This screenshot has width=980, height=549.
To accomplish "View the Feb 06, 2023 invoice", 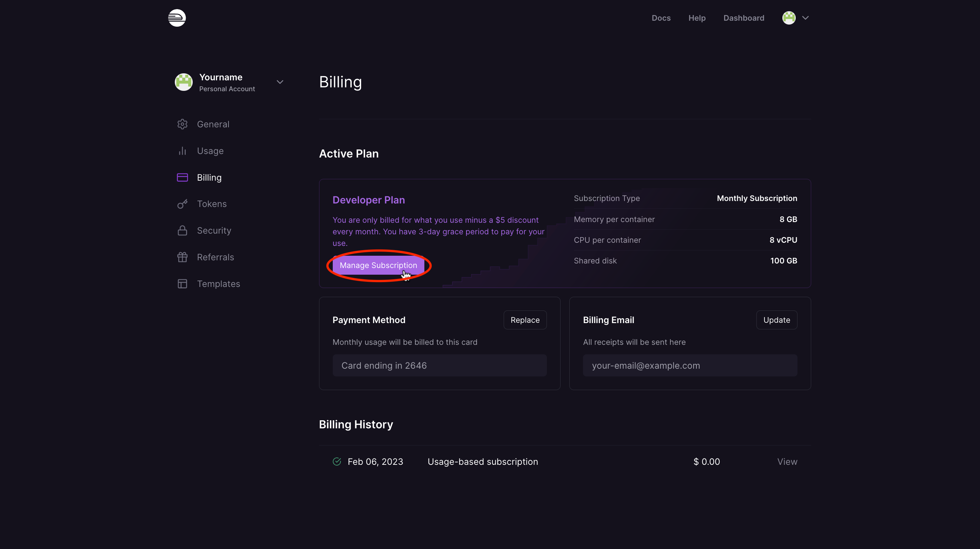I will tap(787, 462).
